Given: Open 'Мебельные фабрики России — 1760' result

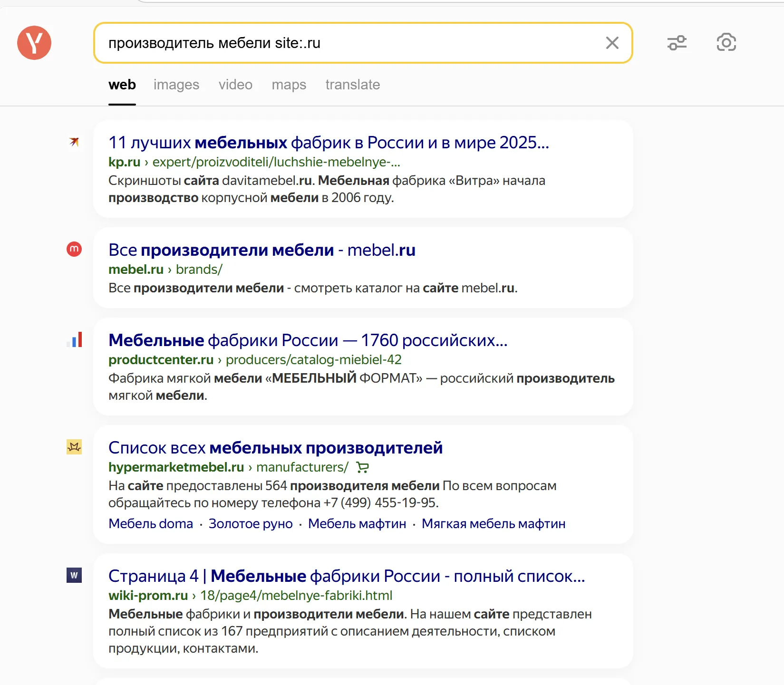Looking at the screenshot, I should coord(308,340).
